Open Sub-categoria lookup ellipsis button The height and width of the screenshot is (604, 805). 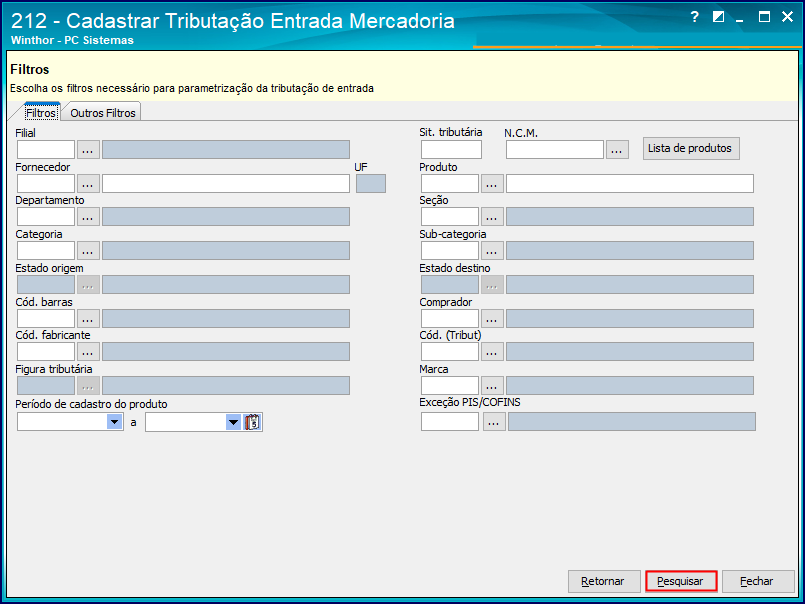492,251
